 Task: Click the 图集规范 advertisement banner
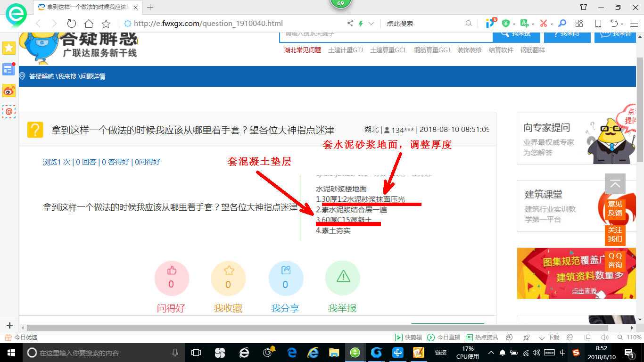click(x=576, y=273)
